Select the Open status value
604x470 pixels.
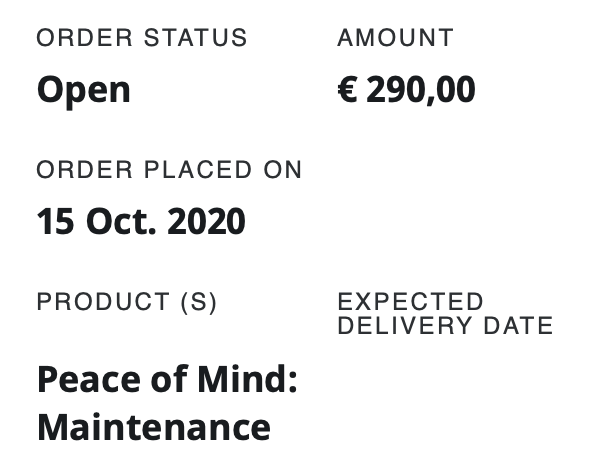pyautogui.click(x=84, y=91)
